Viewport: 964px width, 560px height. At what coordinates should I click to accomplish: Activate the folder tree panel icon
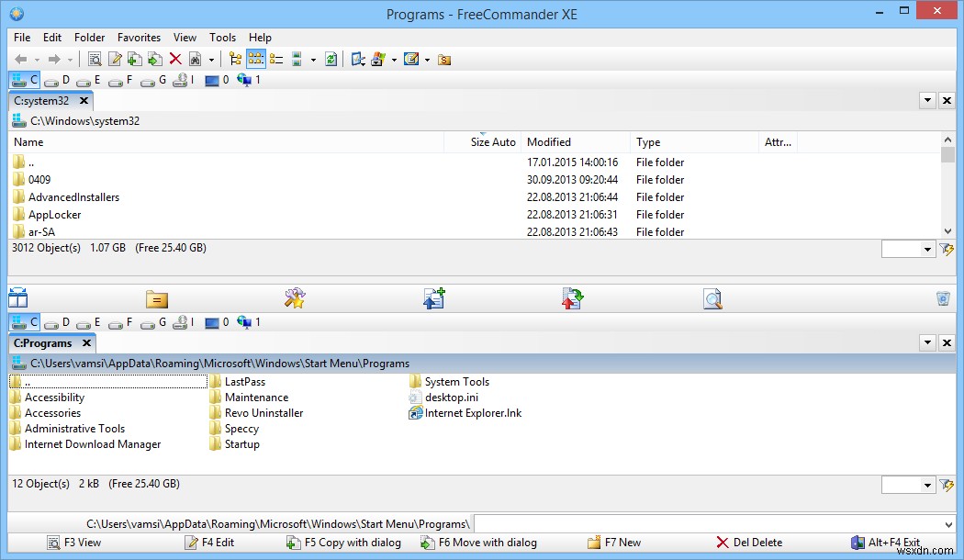coord(233,59)
